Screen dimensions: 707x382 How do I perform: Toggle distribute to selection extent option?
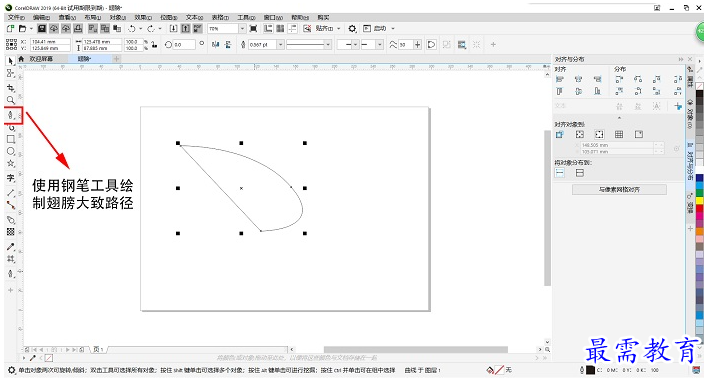tap(560, 173)
